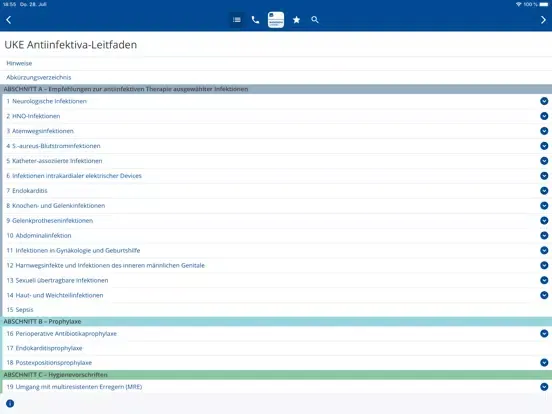Expand chevron for Harnwegsinfekte row

tap(544, 265)
